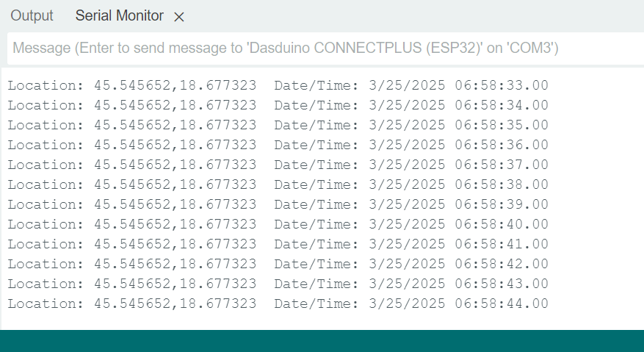Focus the serial message input field
The image size is (644, 352).
323,49
